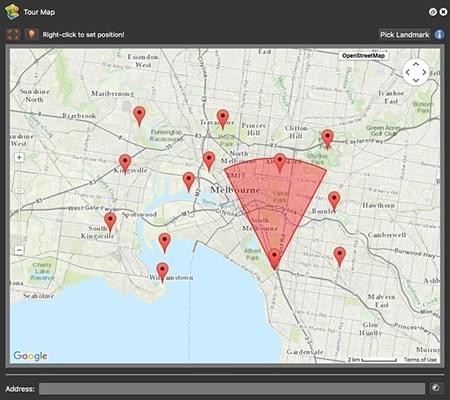Click the search icon next to Address field
This screenshot has height=400, width=450.
coord(436,388)
